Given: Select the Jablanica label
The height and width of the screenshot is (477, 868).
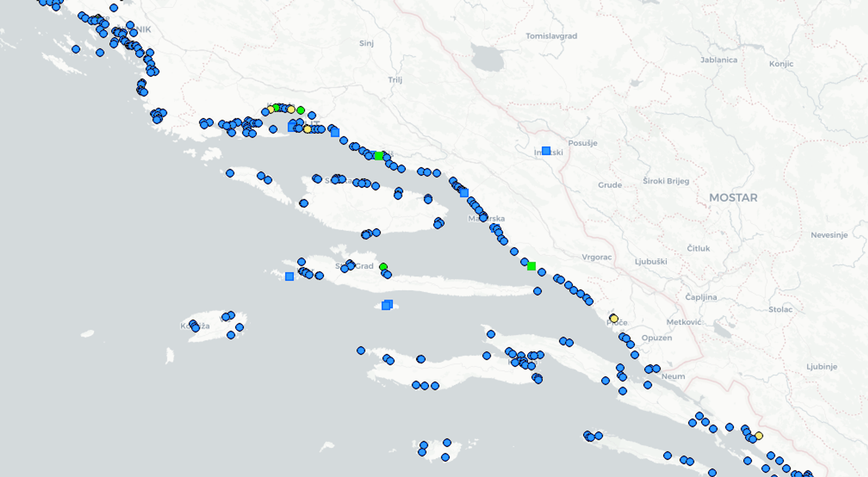Looking at the screenshot, I should pyautogui.click(x=719, y=60).
